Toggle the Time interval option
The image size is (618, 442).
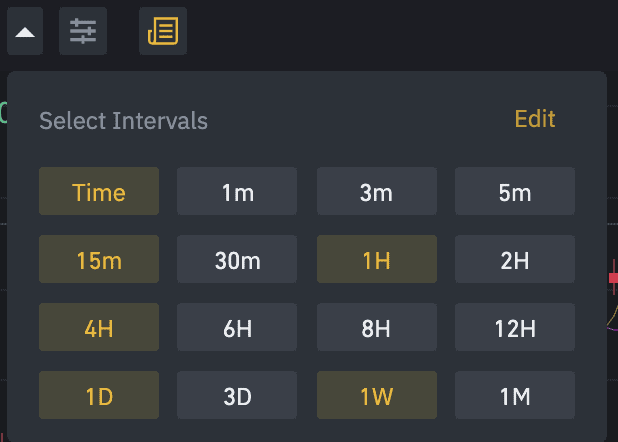coord(99,191)
